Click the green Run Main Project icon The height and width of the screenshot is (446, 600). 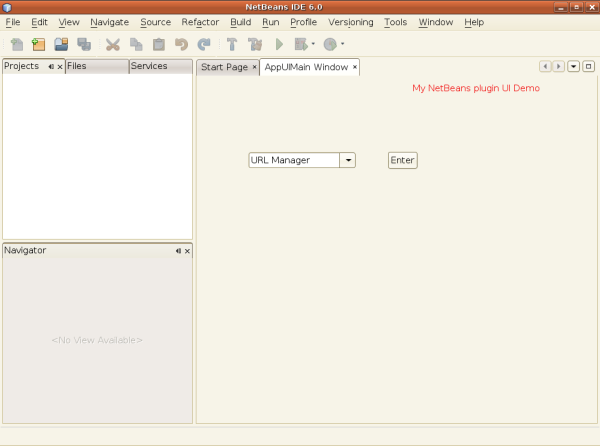(279, 44)
